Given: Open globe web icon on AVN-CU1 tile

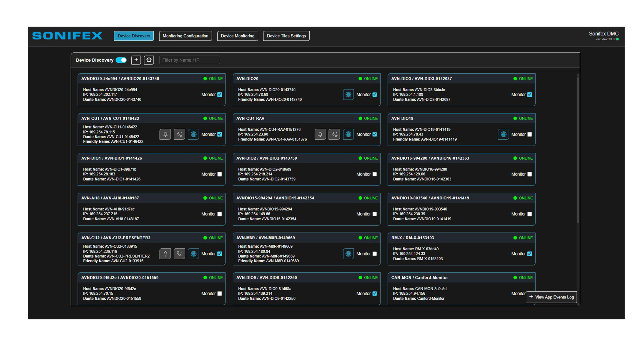Looking at the screenshot, I should point(193,135).
